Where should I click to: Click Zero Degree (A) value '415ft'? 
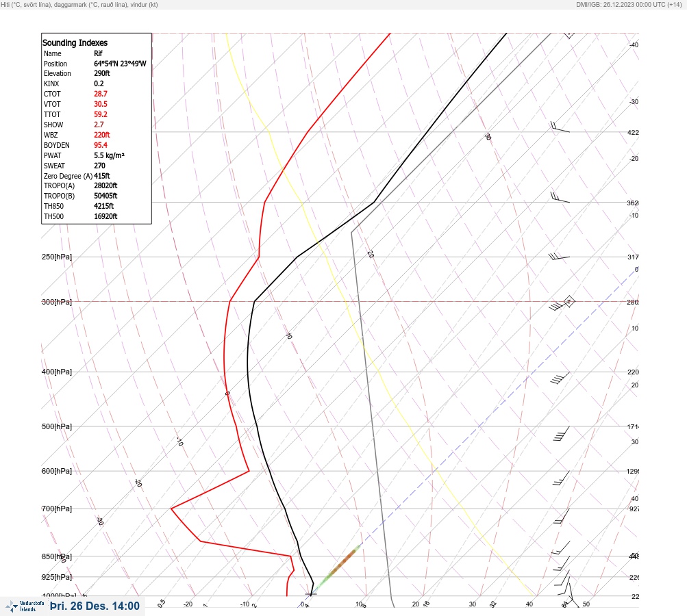pos(101,176)
